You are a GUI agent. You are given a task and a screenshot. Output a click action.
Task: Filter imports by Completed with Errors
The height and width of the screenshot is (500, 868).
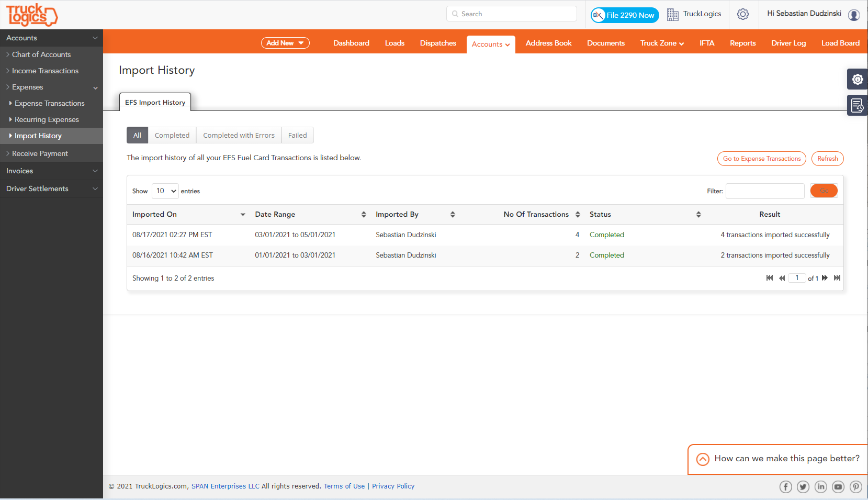[x=239, y=135]
